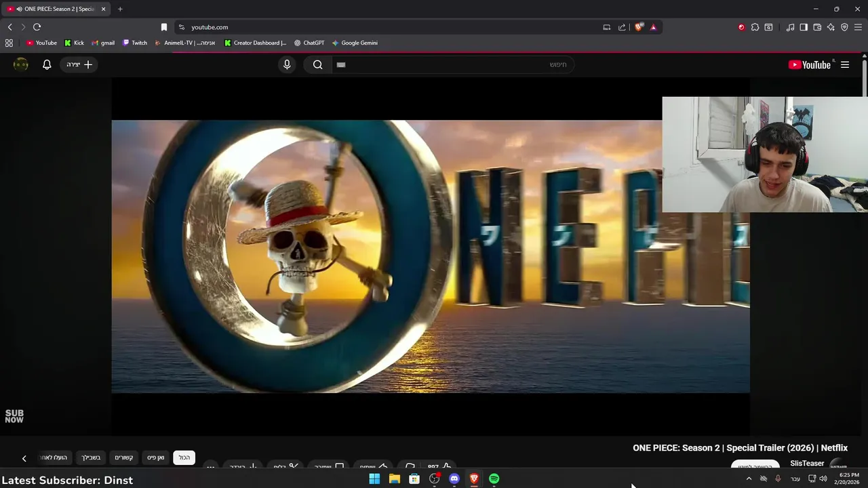The height and width of the screenshot is (488, 868).
Task: Open the Leo AI sparkle icon
Action: click(831, 27)
